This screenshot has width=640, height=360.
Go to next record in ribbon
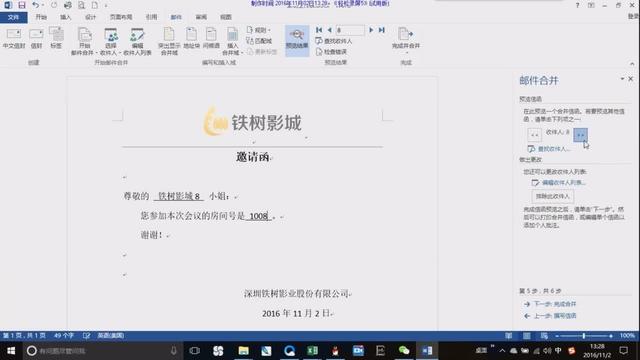tap(371, 30)
